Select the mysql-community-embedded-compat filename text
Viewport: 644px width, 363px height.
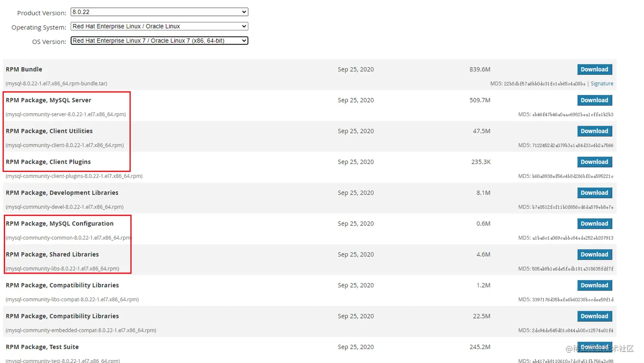click(81, 331)
